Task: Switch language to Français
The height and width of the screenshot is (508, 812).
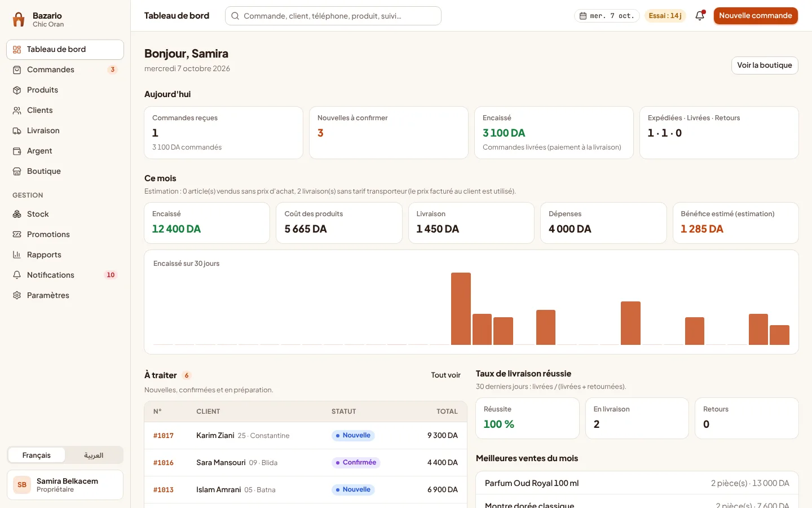Action: [37, 456]
